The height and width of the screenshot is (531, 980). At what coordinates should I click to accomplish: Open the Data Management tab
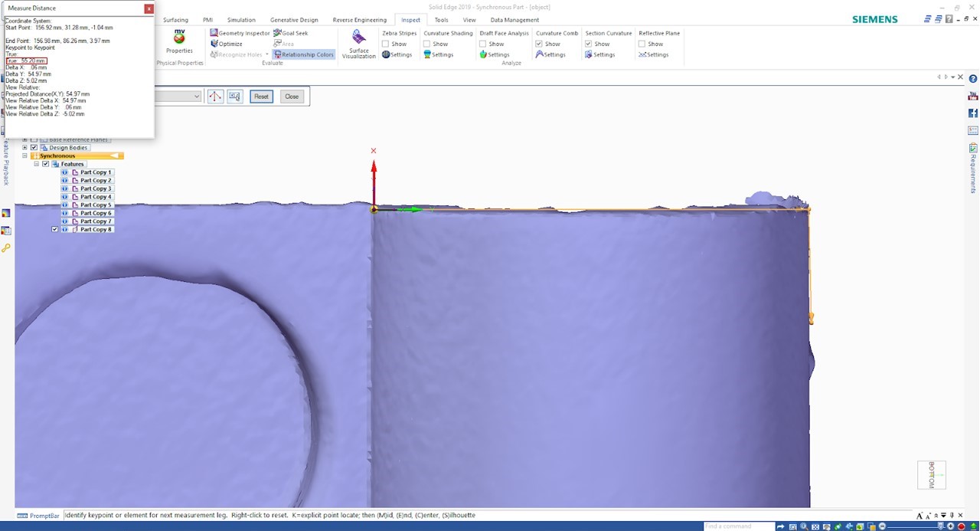tap(514, 20)
